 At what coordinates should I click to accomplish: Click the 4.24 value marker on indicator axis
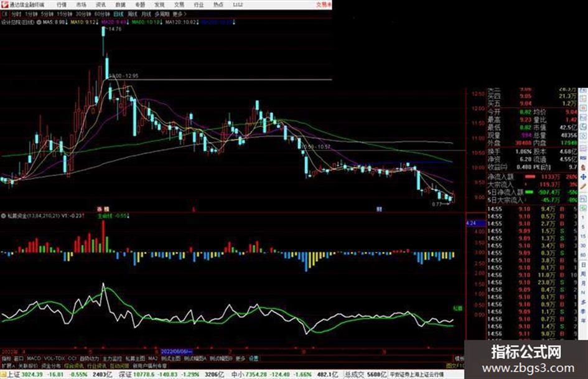click(475, 223)
